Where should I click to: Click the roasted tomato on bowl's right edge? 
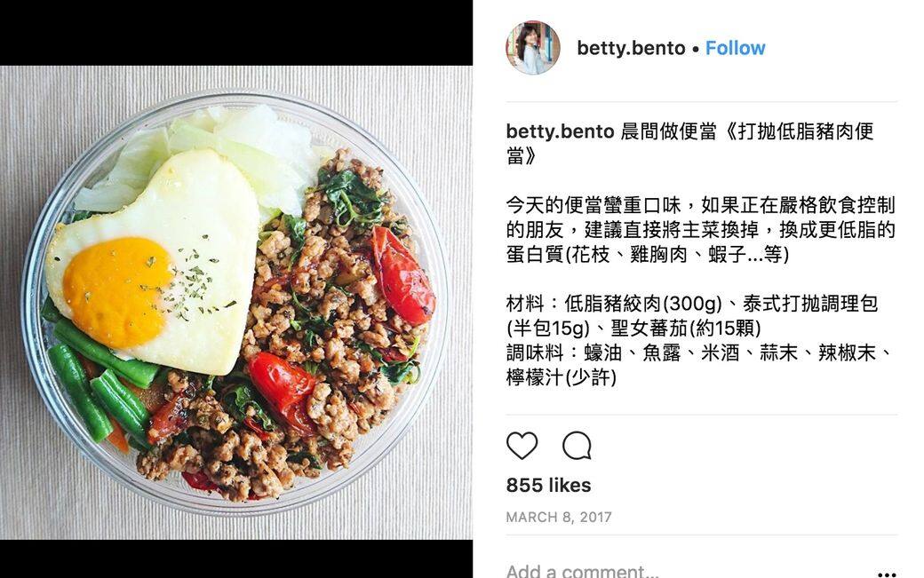402,277
